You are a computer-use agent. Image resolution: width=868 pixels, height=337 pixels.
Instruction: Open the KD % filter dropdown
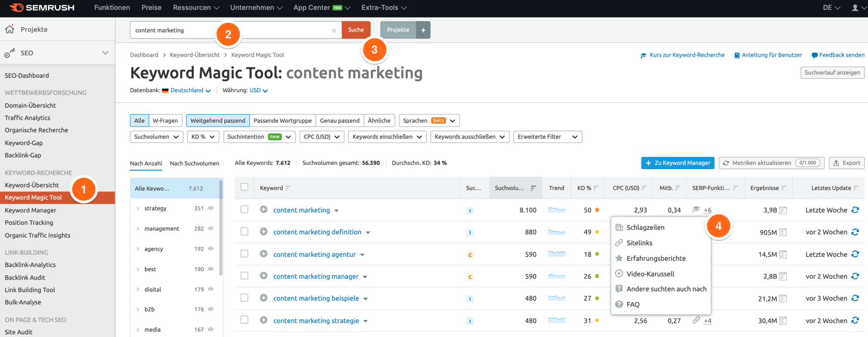(203, 137)
